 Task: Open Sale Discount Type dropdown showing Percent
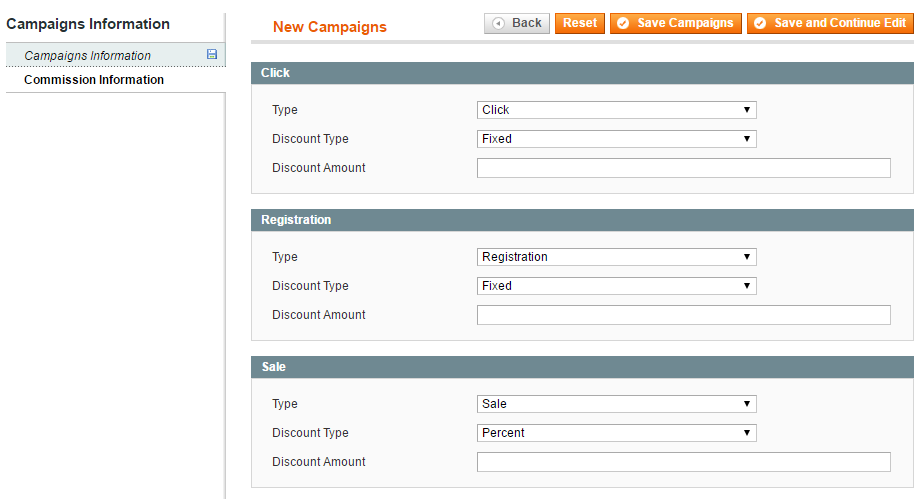(x=616, y=433)
